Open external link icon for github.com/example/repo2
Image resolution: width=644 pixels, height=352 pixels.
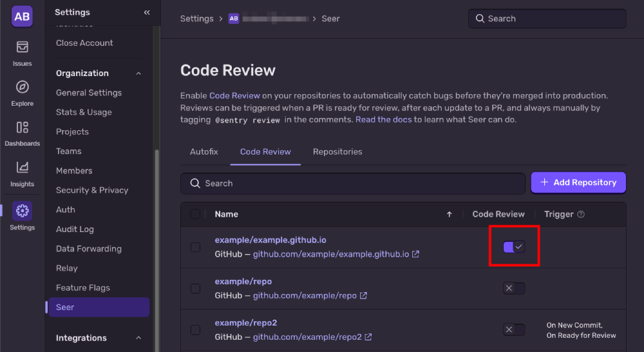[x=368, y=337]
